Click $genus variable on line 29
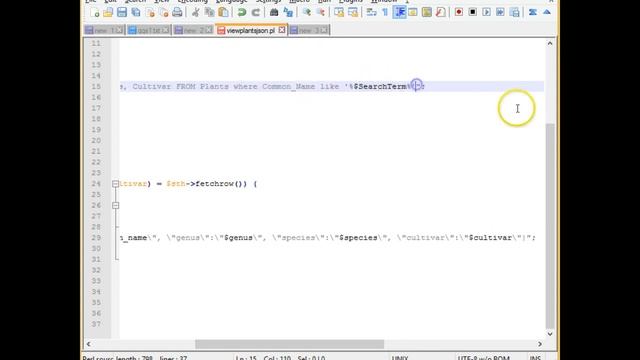The image size is (640, 360). point(238,238)
